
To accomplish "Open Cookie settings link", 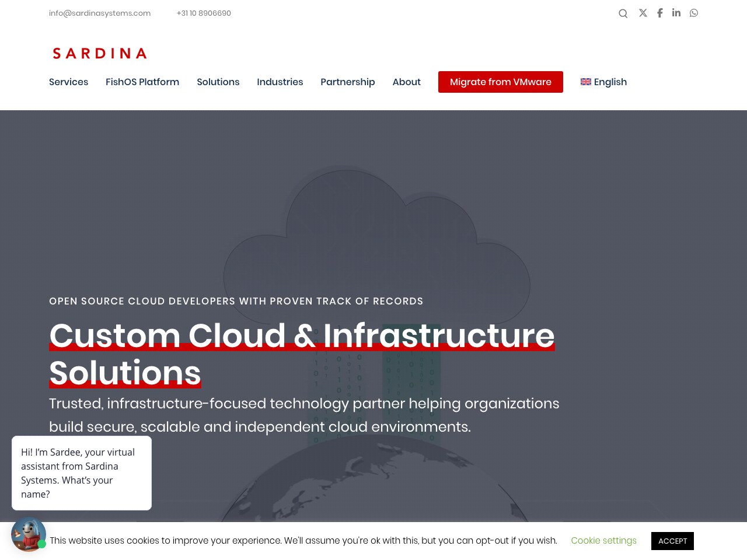I will tap(603, 541).
